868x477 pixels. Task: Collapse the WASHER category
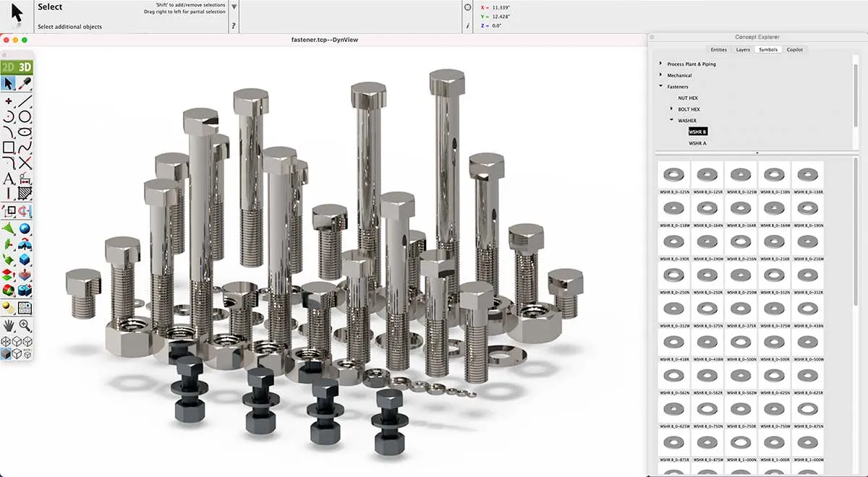[x=671, y=121]
